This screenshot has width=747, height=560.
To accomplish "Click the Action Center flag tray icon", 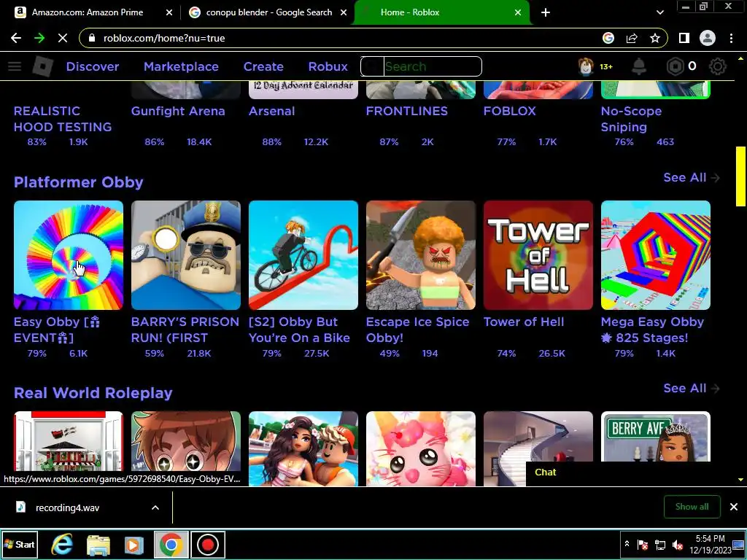I will tap(643, 545).
